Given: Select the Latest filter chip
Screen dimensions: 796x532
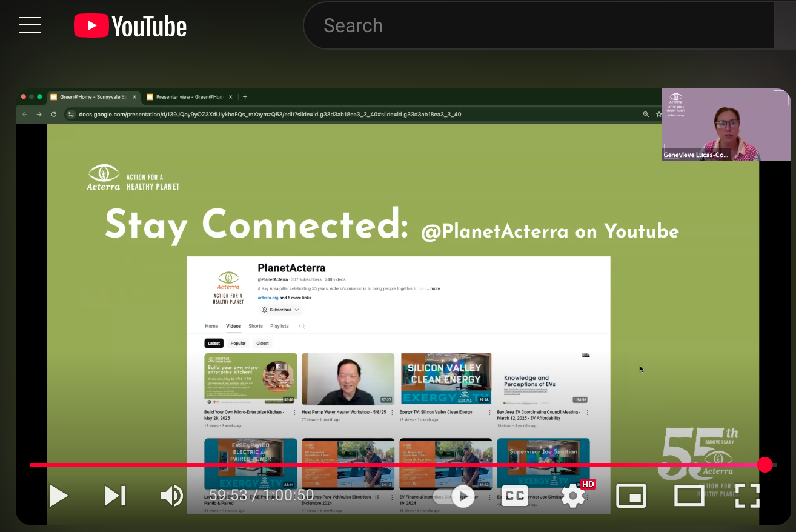Looking at the screenshot, I should (214, 343).
